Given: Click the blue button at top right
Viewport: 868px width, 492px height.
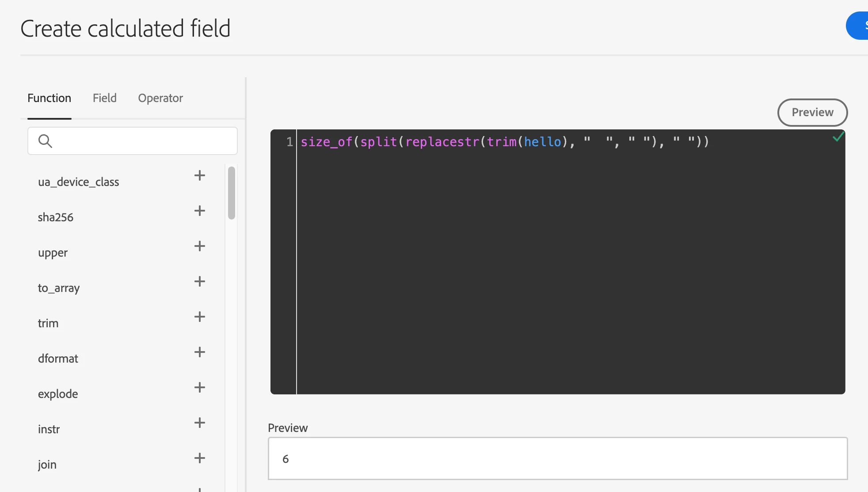Looking at the screenshot, I should [x=858, y=26].
